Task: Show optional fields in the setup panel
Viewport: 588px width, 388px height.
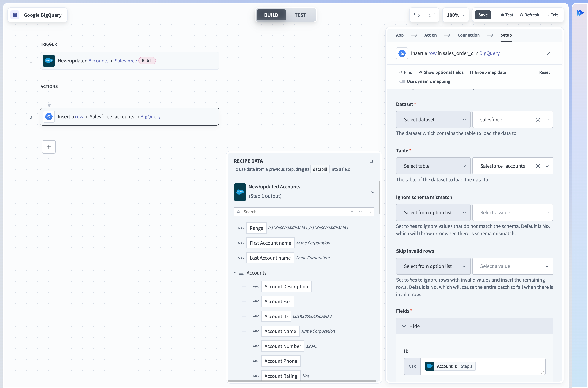Action: (441, 72)
